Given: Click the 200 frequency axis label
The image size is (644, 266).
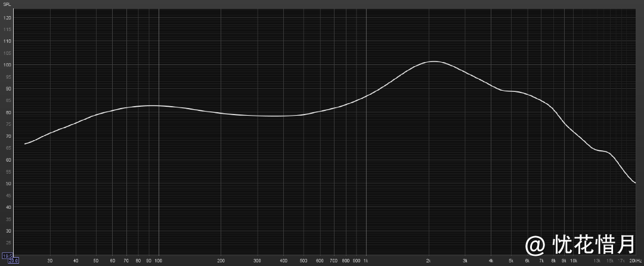Looking at the screenshot, I should pos(221,261).
